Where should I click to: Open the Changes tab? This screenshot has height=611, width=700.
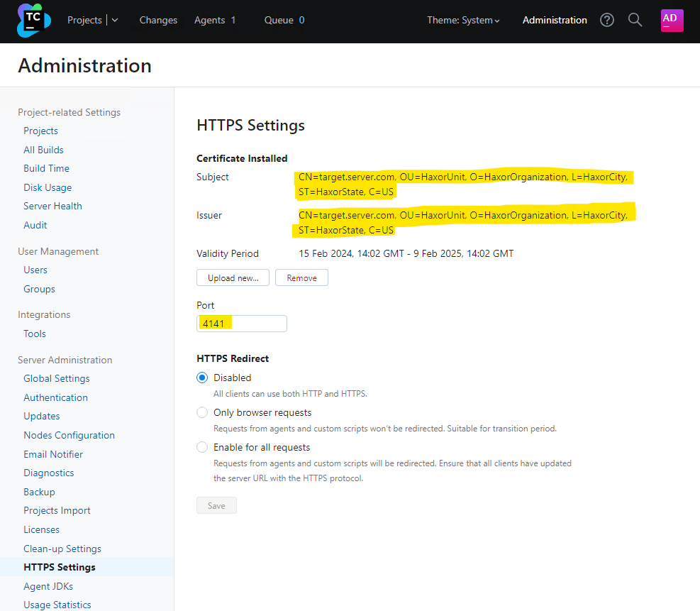click(x=158, y=21)
